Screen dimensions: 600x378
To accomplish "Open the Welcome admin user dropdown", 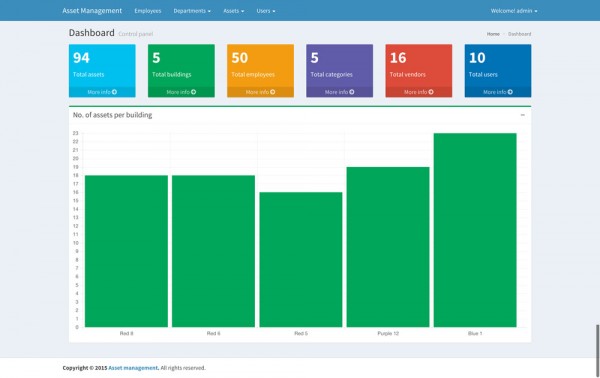I will pyautogui.click(x=514, y=11).
